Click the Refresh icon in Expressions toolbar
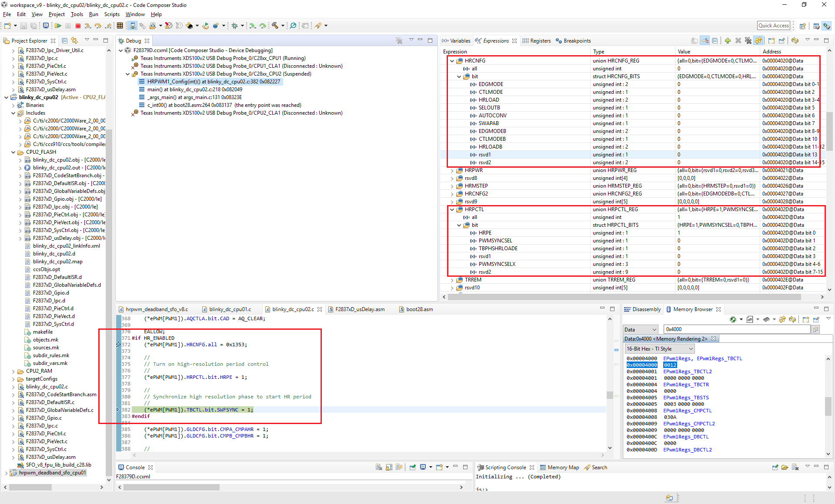The image size is (835, 504). (795, 41)
